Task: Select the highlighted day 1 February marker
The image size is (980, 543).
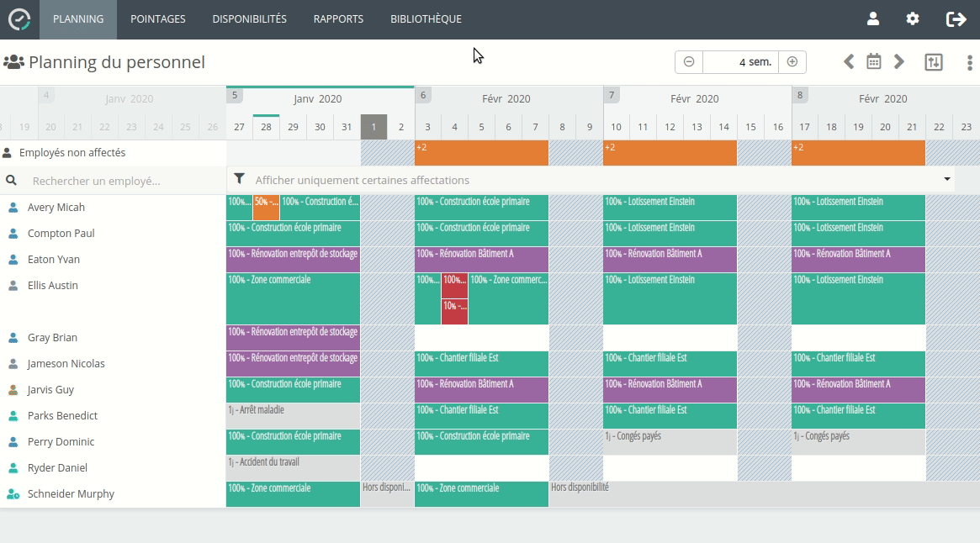Action: click(373, 127)
